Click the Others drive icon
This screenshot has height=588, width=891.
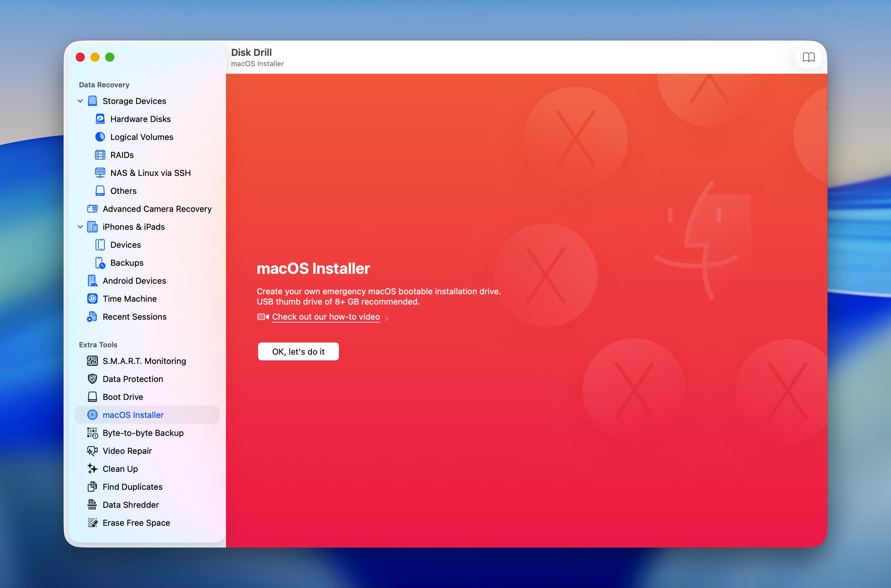[x=100, y=191]
